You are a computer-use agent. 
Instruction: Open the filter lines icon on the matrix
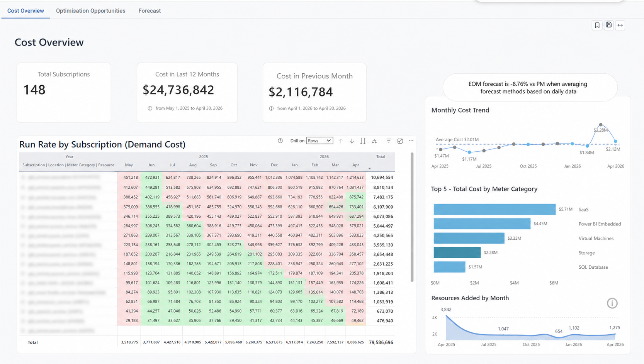(x=389, y=141)
